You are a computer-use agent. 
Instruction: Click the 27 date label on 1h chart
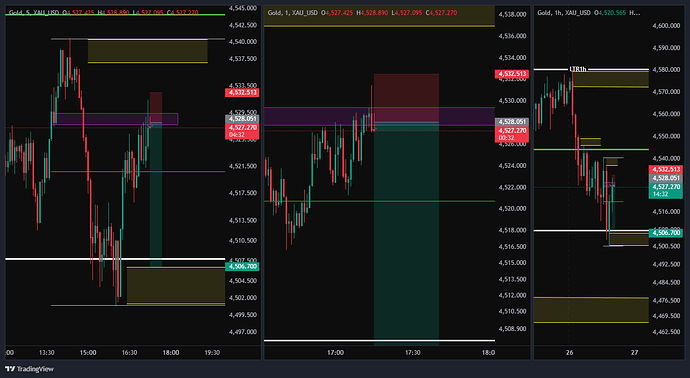click(634, 352)
